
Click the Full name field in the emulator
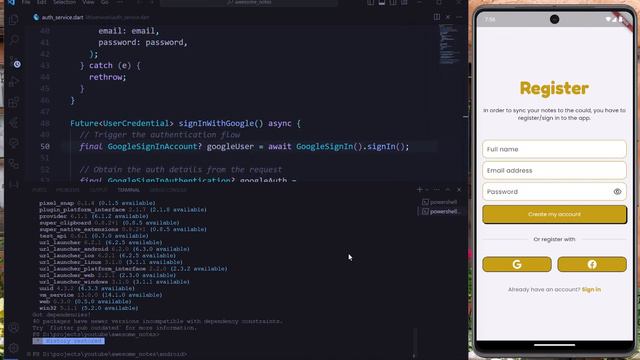(x=554, y=149)
